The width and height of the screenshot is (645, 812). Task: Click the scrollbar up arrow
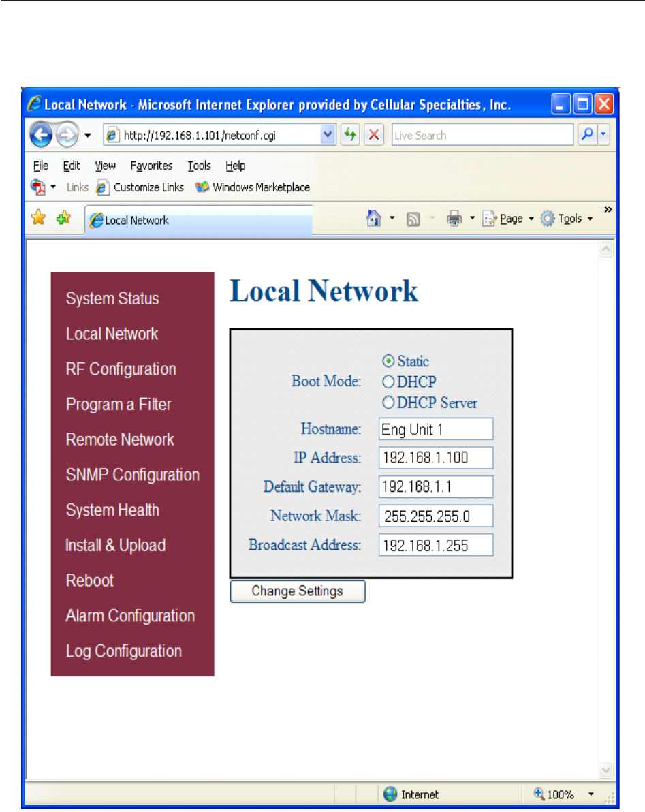605,249
